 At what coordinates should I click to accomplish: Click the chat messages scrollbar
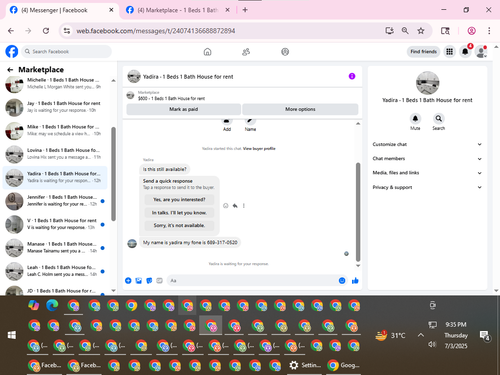point(358,212)
